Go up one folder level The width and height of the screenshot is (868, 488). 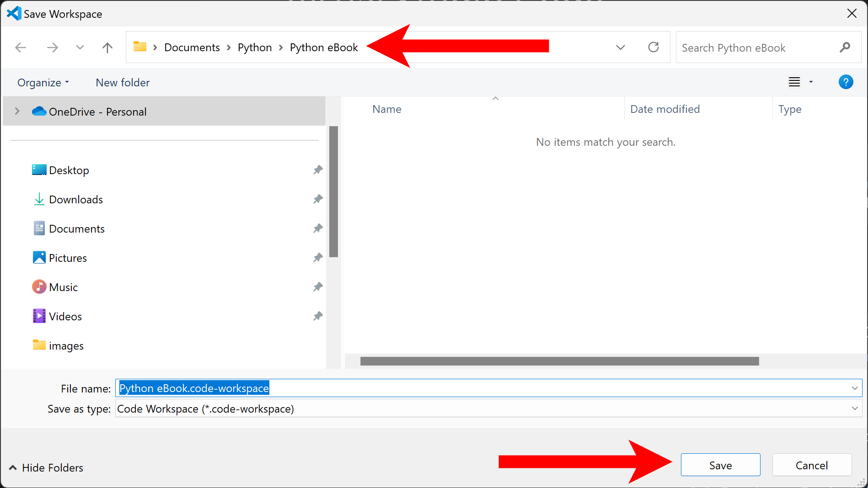point(107,48)
